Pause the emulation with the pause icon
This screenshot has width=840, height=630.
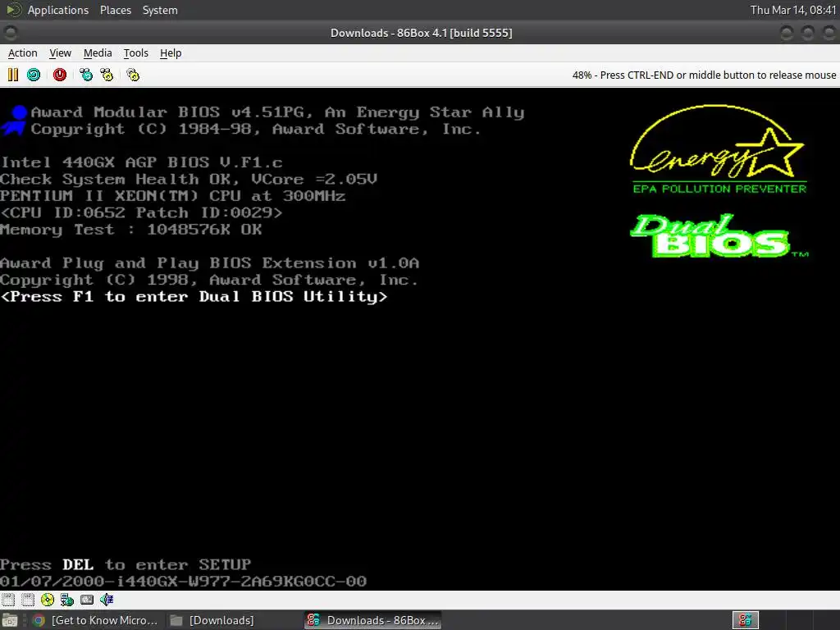13,75
